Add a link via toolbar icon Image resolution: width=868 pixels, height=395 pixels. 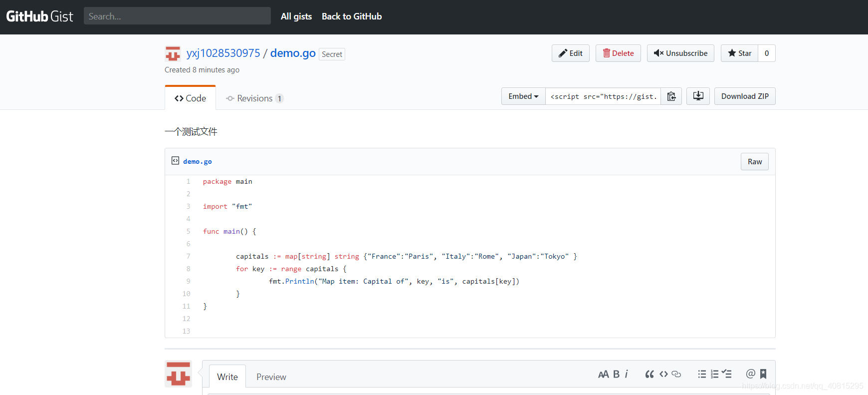click(x=676, y=374)
